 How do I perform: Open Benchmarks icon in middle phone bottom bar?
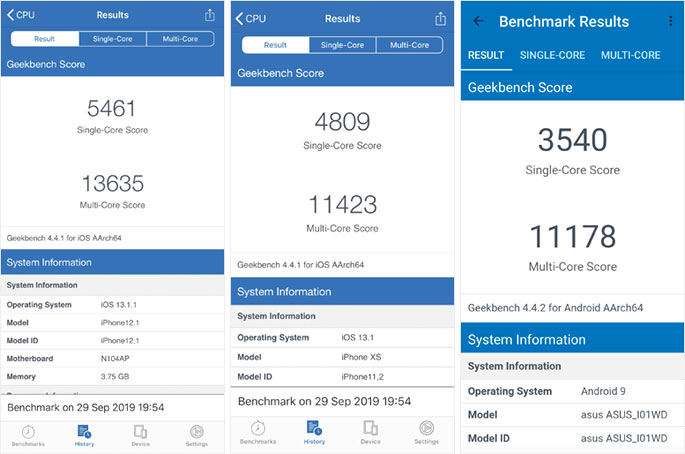(x=258, y=432)
